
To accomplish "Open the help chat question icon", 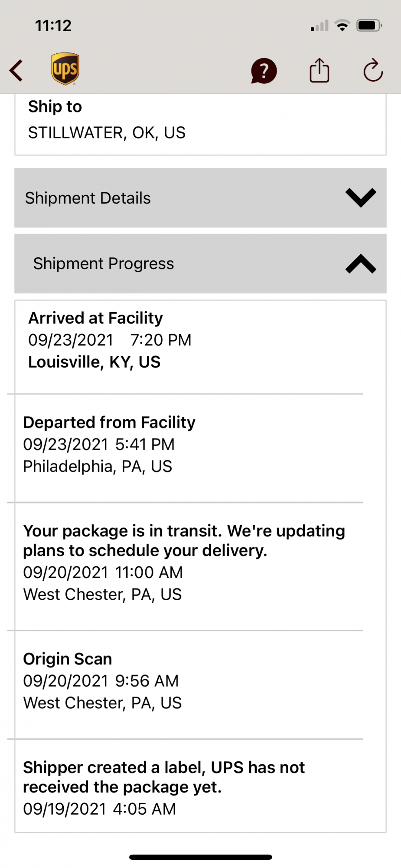I will [x=264, y=71].
